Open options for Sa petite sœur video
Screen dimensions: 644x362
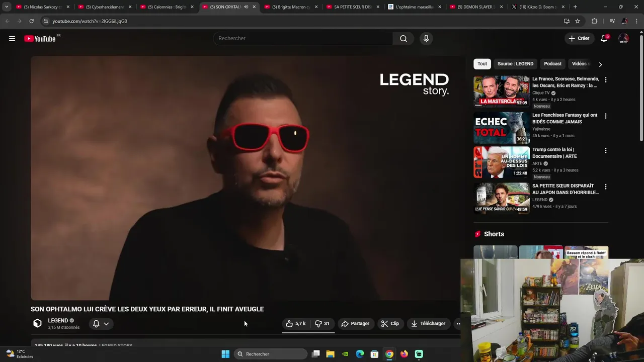[x=605, y=187]
